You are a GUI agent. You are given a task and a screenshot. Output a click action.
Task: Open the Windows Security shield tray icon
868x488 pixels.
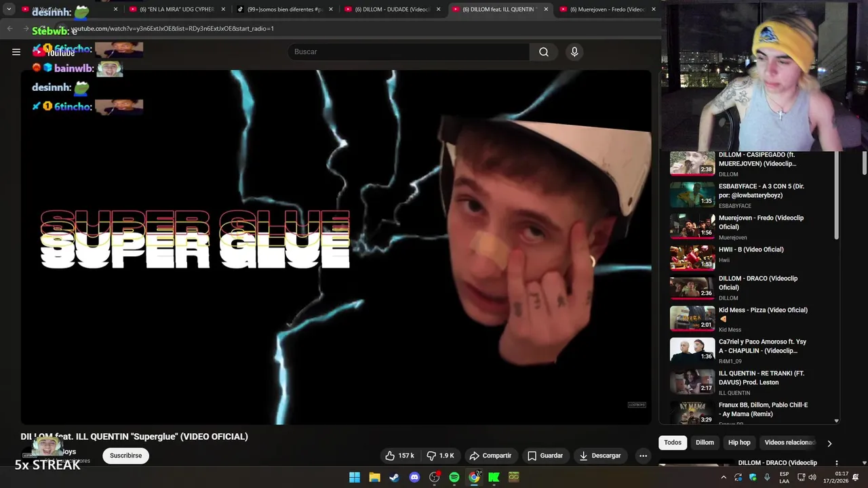(753, 477)
